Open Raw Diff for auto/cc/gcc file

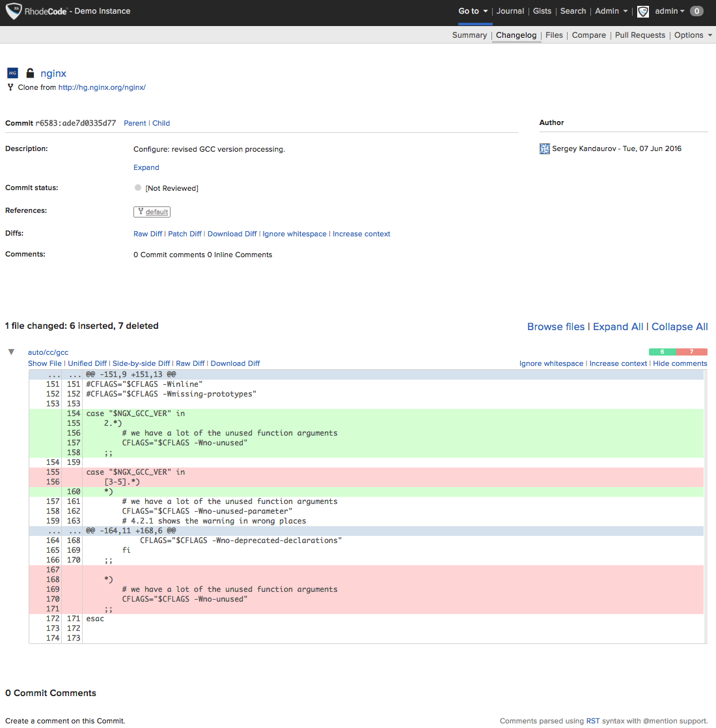click(x=190, y=363)
